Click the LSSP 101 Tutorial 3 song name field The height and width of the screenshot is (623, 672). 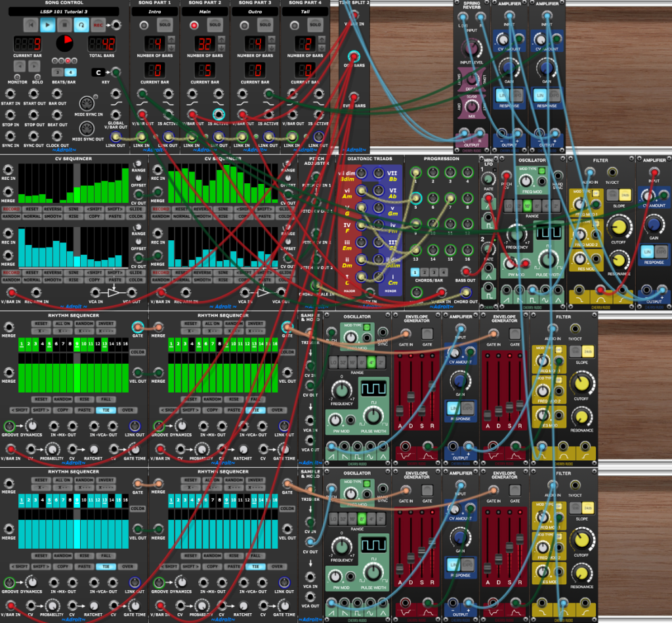tap(64, 12)
